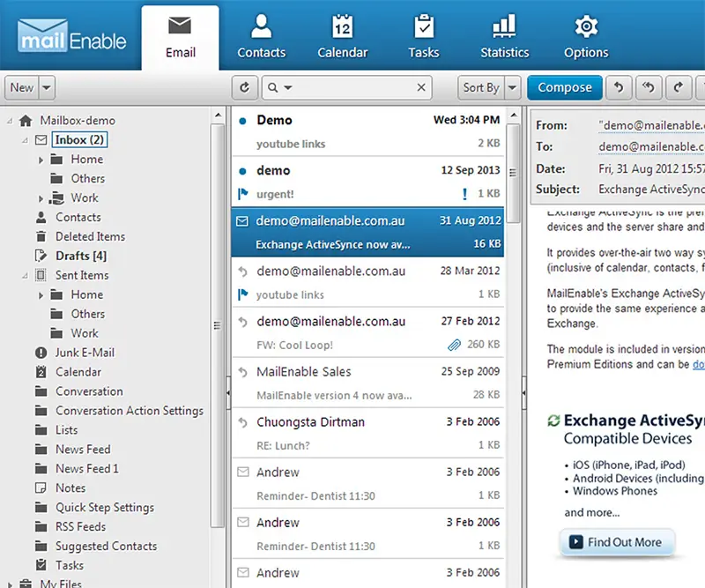The width and height of the screenshot is (705, 588).
Task: Collapse the folder pane with splitter arrow
Action: (x=228, y=393)
